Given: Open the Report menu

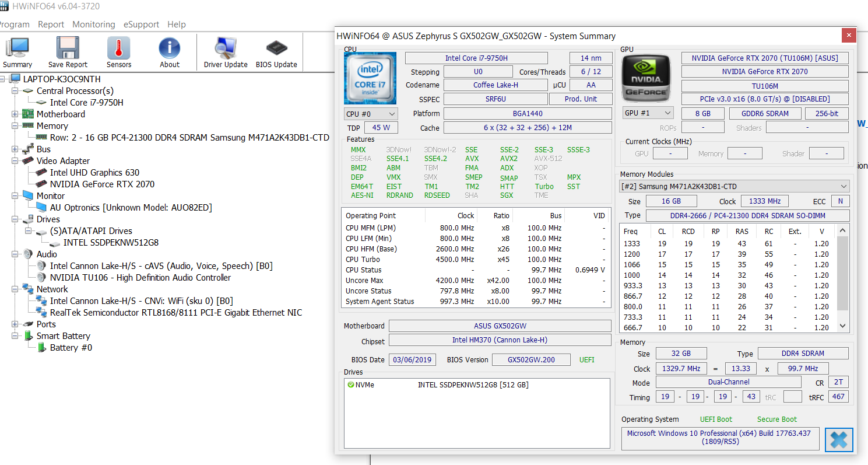Looking at the screenshot, I should pyautogui.click(x=51, y=25).
